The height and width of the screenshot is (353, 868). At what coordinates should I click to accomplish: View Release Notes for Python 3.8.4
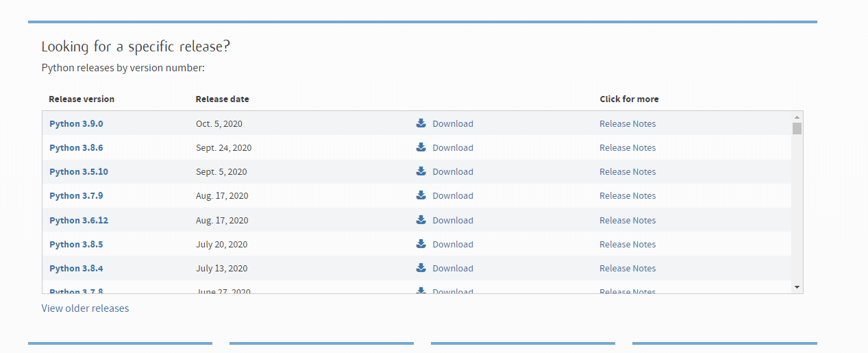tap(628, 269)
